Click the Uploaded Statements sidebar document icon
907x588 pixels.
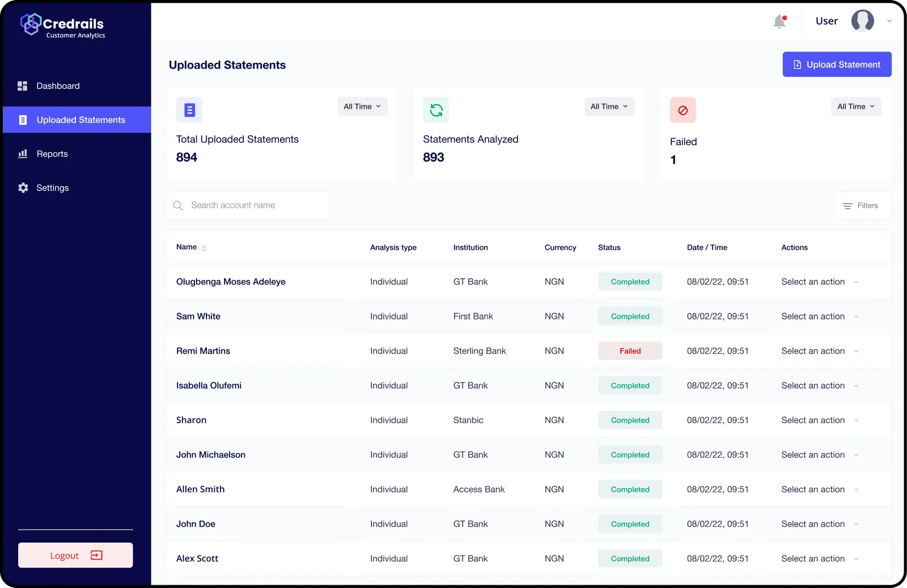coord(23,120)
